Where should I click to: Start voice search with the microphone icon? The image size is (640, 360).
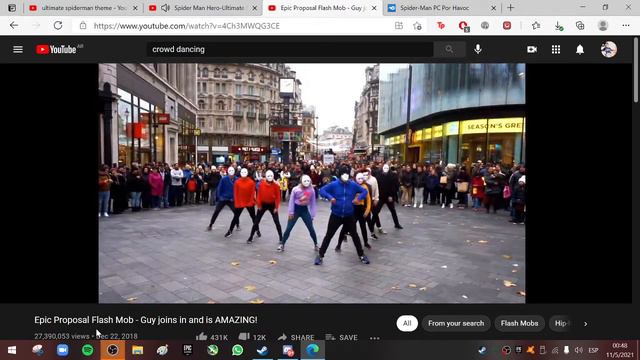(x=478, y=49)
